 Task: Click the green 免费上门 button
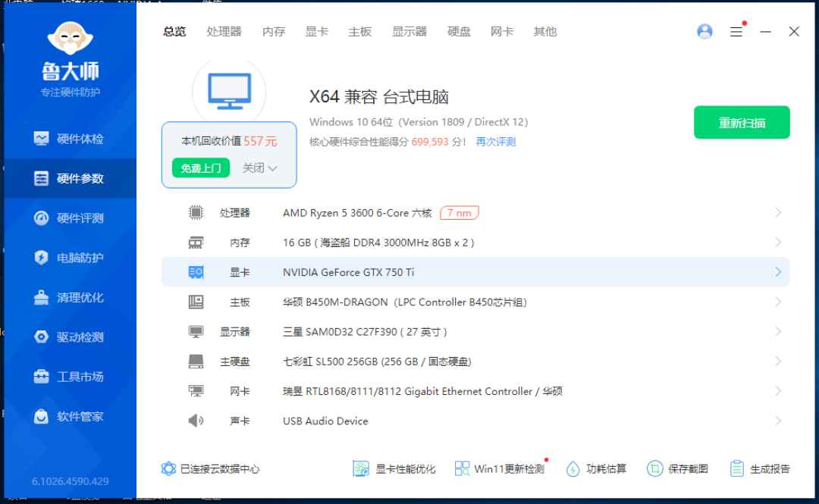(201, 168)
